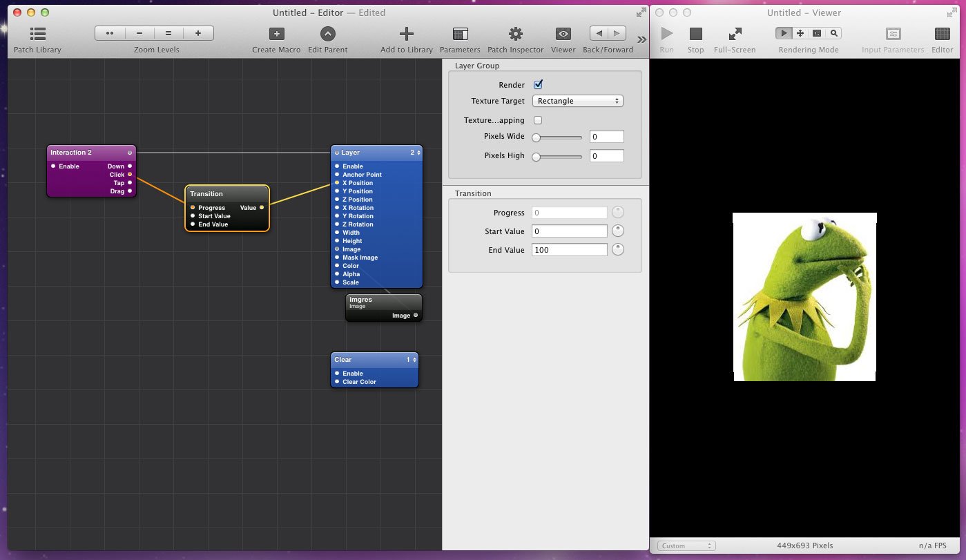
Task: Click the zoom out minus button
Action: (139, 33)
